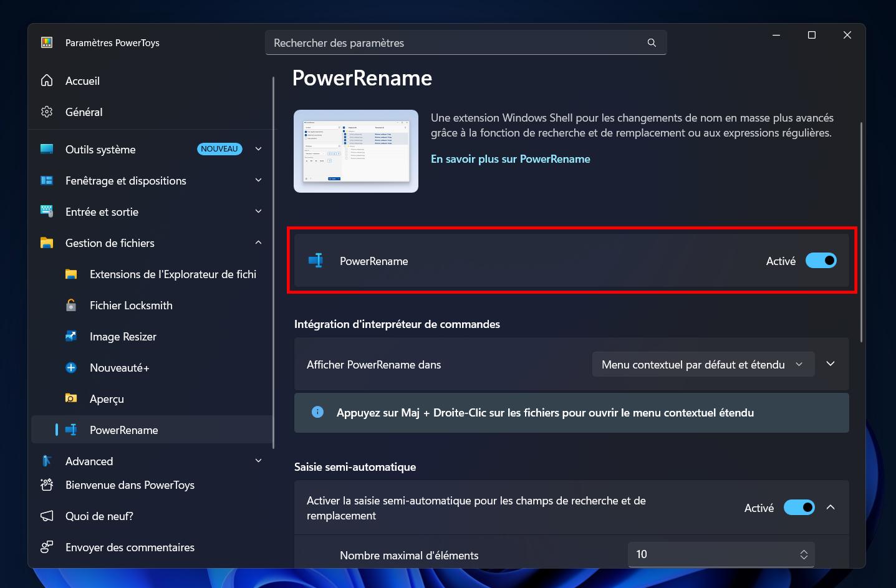The height and width of the screenshot is (588, 896).
Task: Click the main content vertical scrollbar
Action: point(861,232)
